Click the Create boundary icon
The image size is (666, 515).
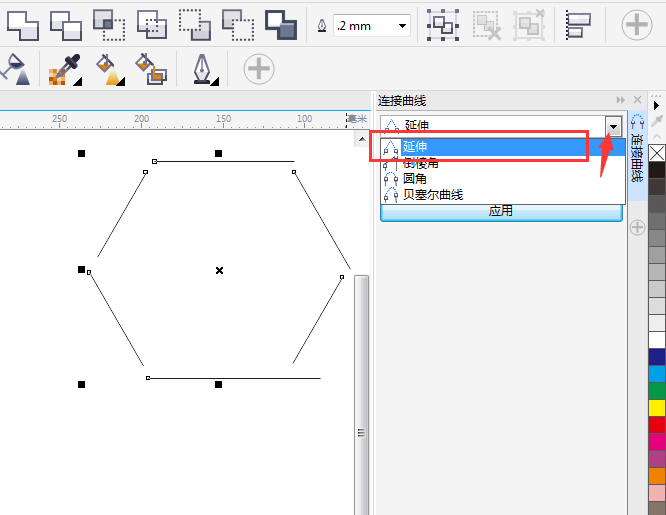click(281, 24)
